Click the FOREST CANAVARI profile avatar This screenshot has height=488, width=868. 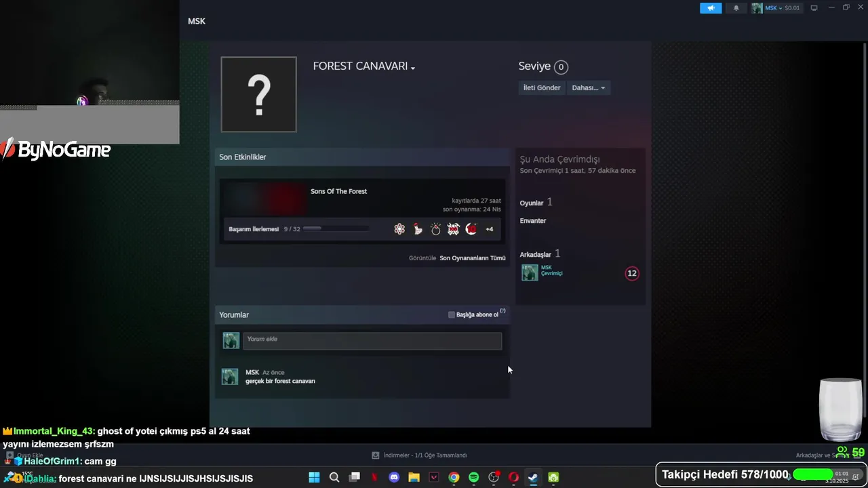[x=258, y=94]
